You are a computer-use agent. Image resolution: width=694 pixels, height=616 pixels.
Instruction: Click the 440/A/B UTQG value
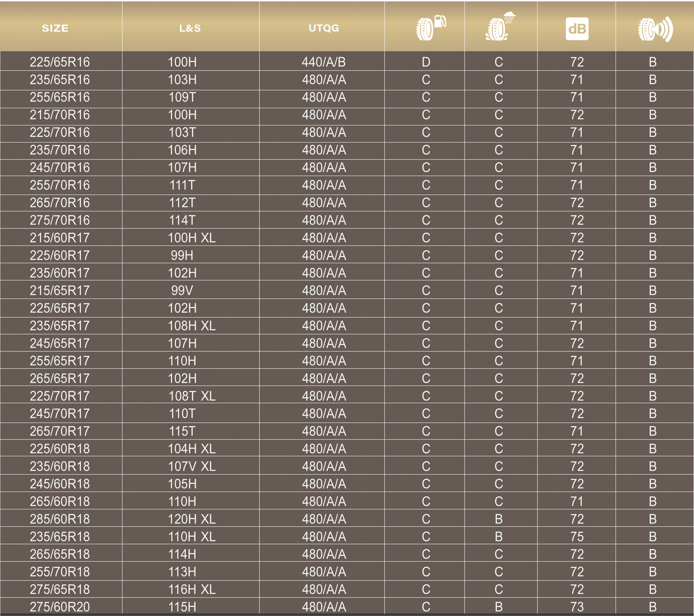click(324, 62)
